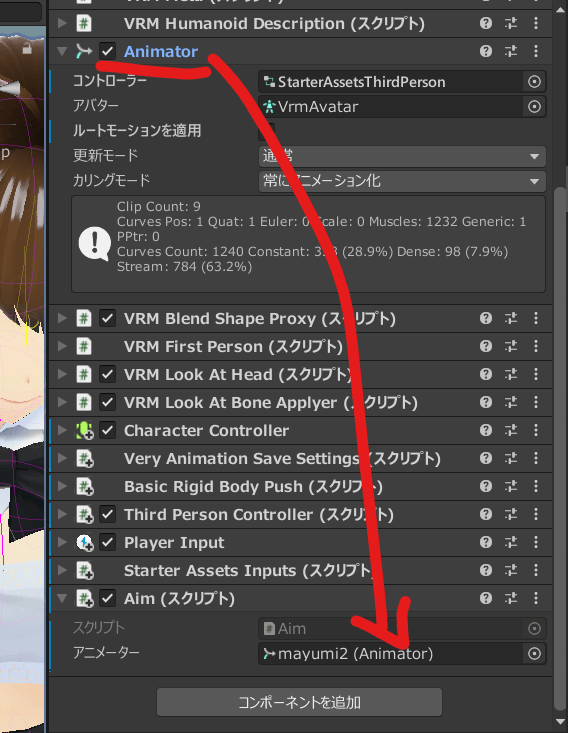Open object picker for Avatar field

click(x=534, y=107)
